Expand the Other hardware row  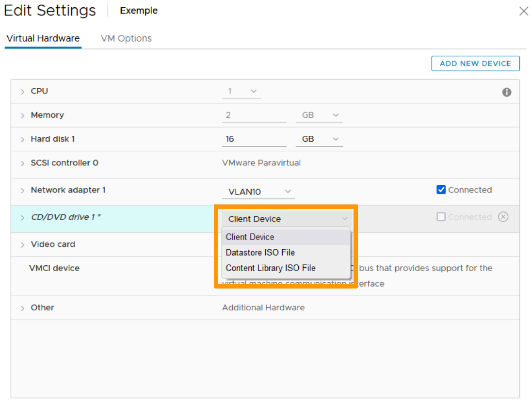(x=22, y=308)
